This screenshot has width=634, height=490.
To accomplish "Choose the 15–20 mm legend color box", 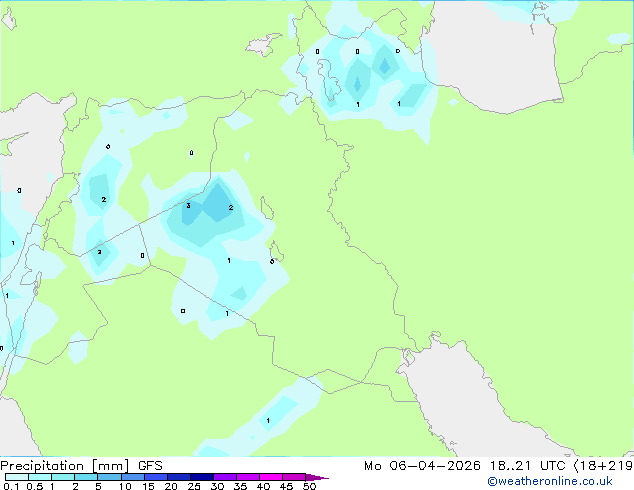I will tap(156, 477).
